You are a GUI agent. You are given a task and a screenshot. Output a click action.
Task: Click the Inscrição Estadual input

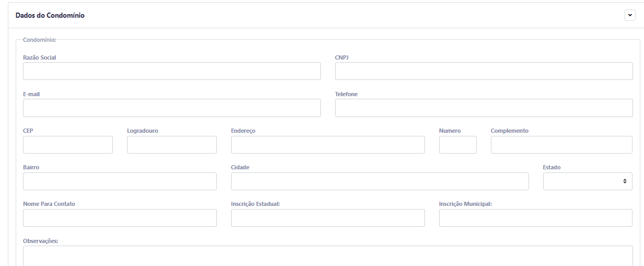click(x=328, y=218)
